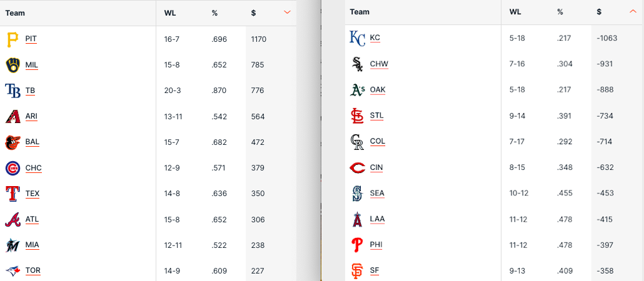Open the TOR team link
644x281 pixels.
click(x=33, y=270)
